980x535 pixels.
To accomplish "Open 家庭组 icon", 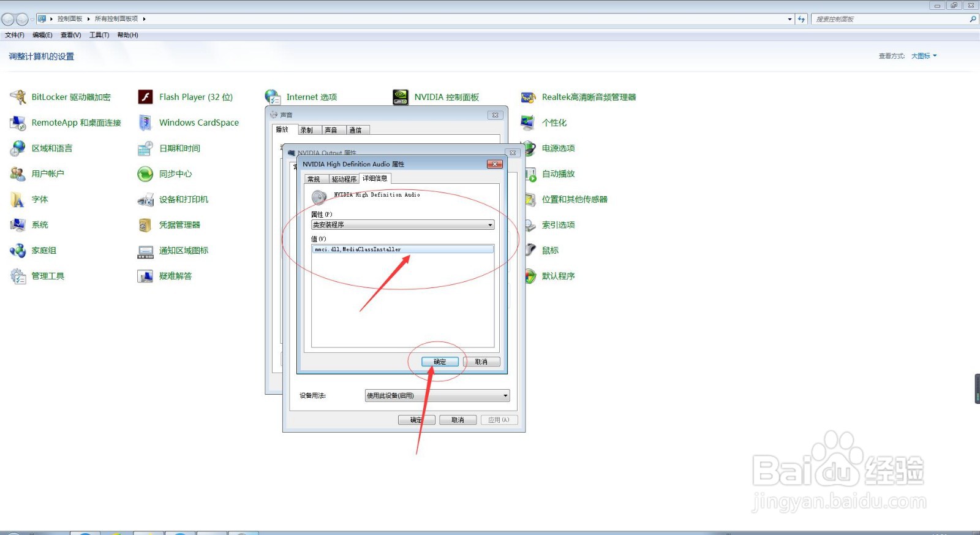I will (x=18, y=251).
